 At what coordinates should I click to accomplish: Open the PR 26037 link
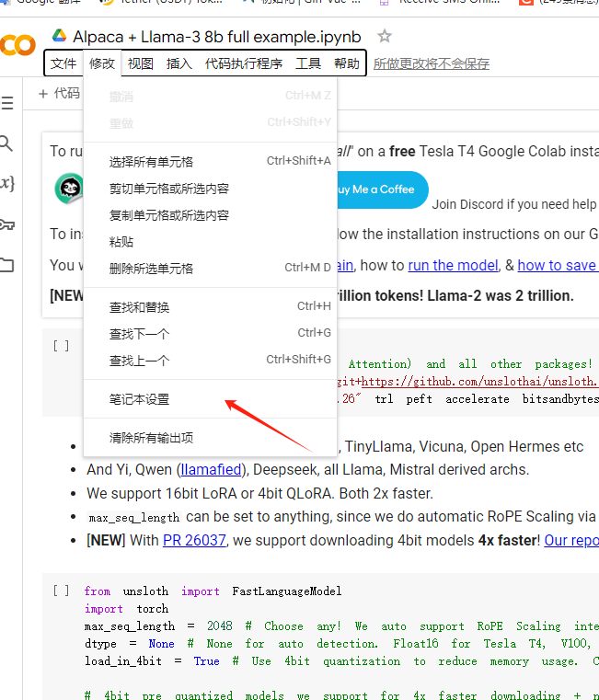click(194, 541)
